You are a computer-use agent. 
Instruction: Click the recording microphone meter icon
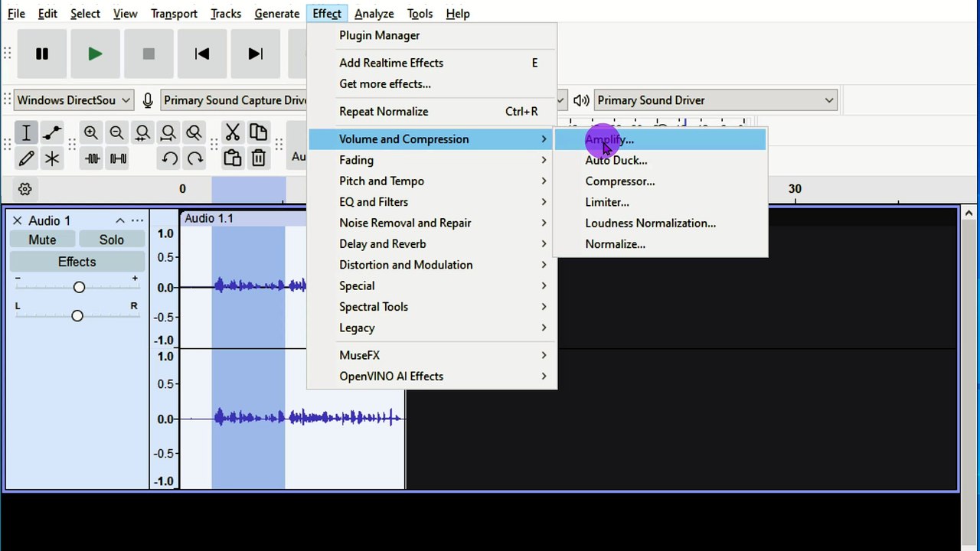[148, 100]
